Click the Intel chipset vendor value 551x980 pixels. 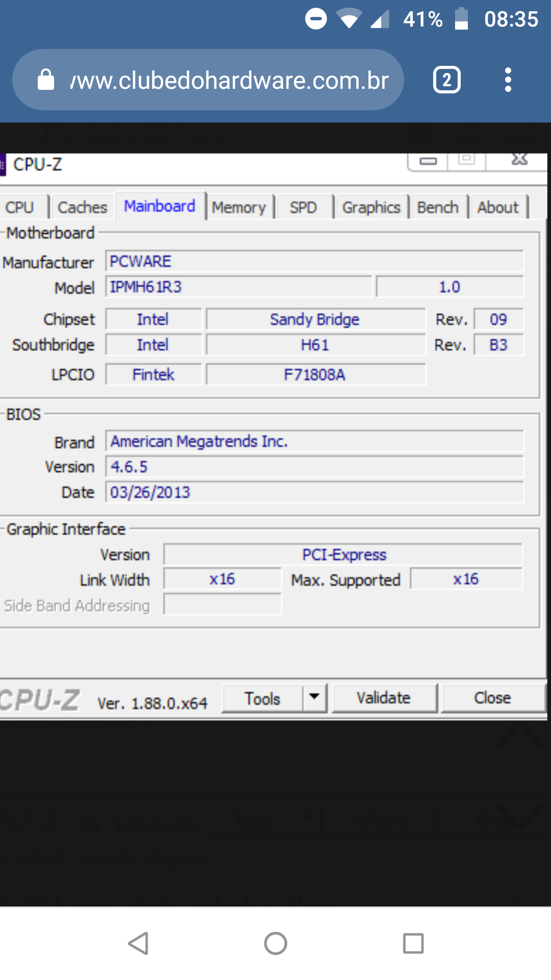154,320
